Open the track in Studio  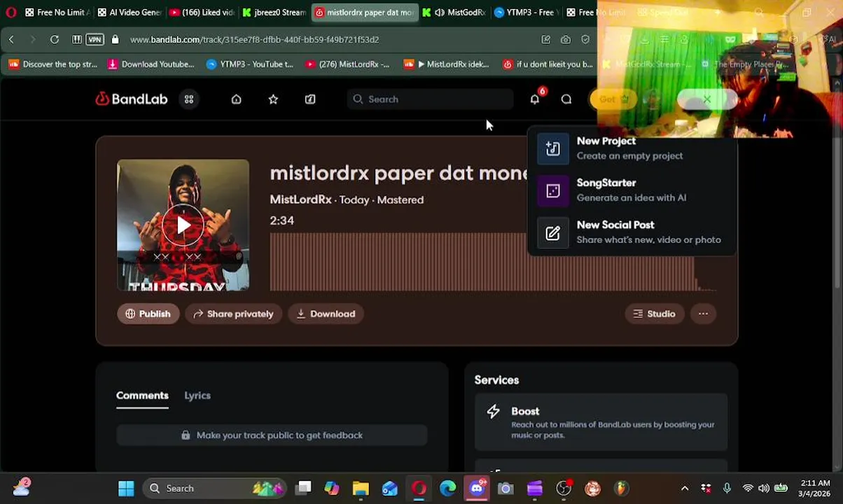[655, 314]
